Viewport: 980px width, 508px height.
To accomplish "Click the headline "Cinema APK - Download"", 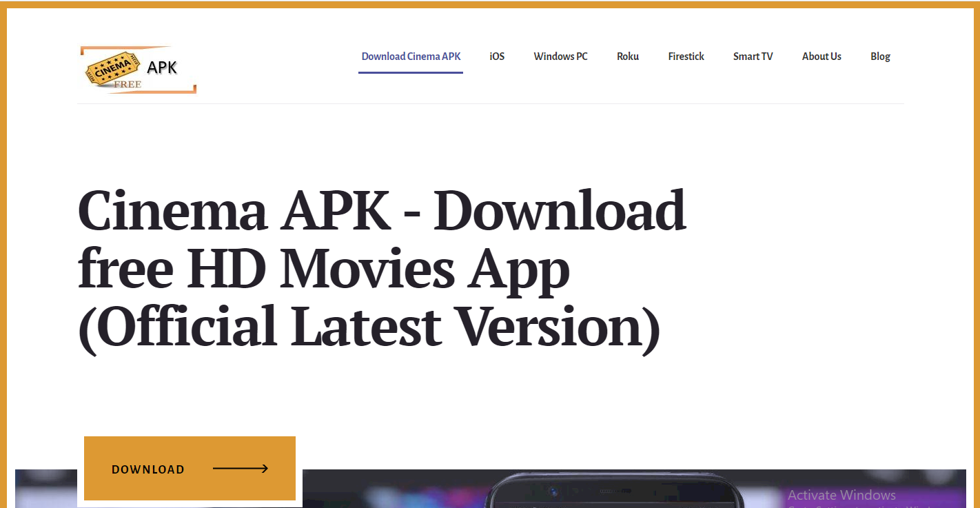I will click(x=382, y=210).
